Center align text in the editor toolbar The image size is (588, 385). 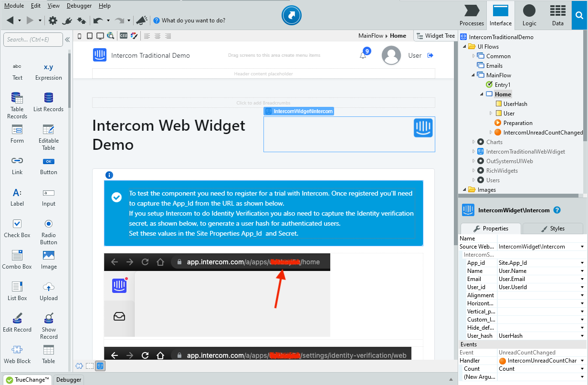pos(157,36)
